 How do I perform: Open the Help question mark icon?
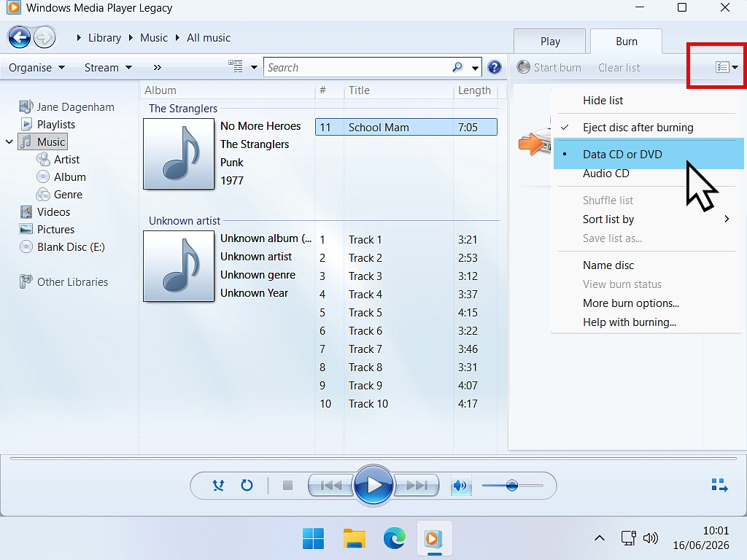click(495, 67)
